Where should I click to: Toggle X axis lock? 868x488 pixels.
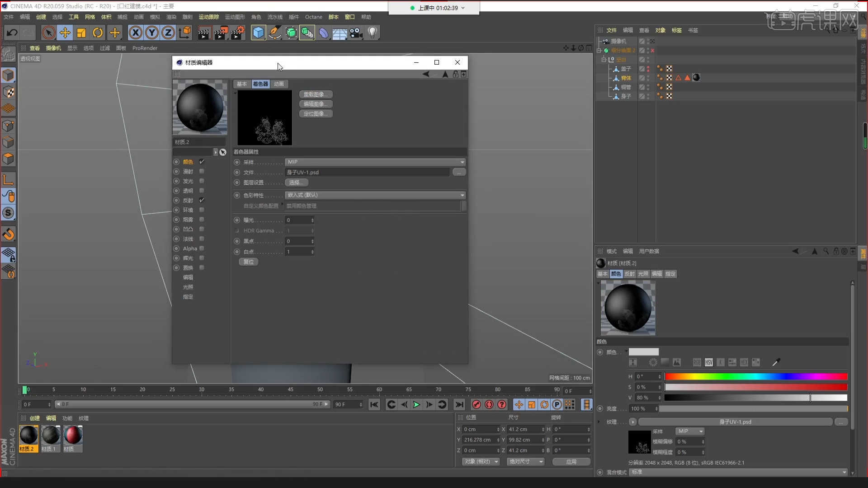tap(136, 33)
